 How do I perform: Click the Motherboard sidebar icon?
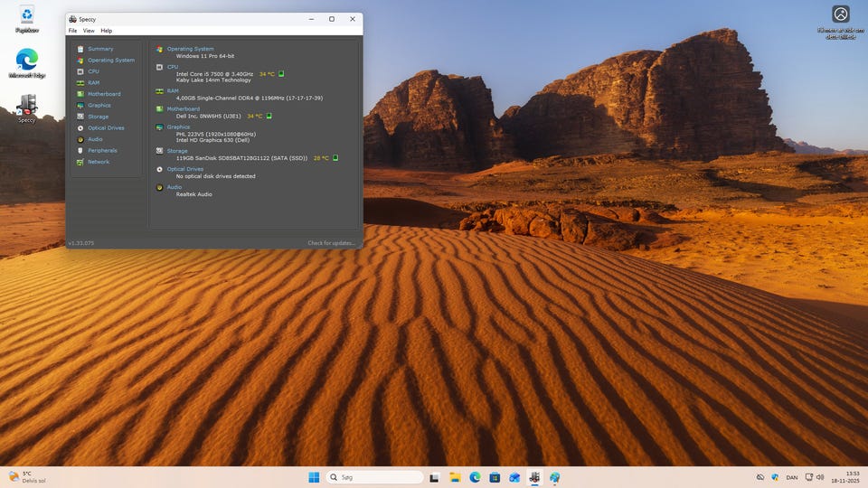pyautogui.click(x=80, y=94)
